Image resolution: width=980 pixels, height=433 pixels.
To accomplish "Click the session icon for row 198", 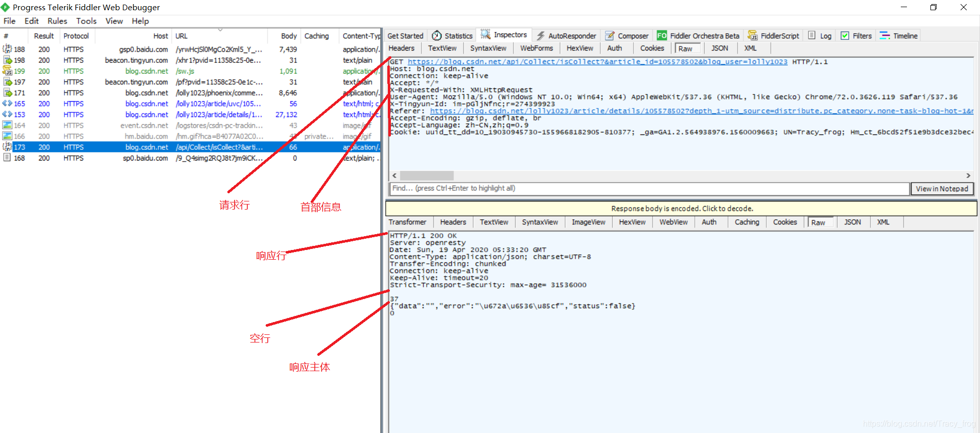I will click(7, 60).
